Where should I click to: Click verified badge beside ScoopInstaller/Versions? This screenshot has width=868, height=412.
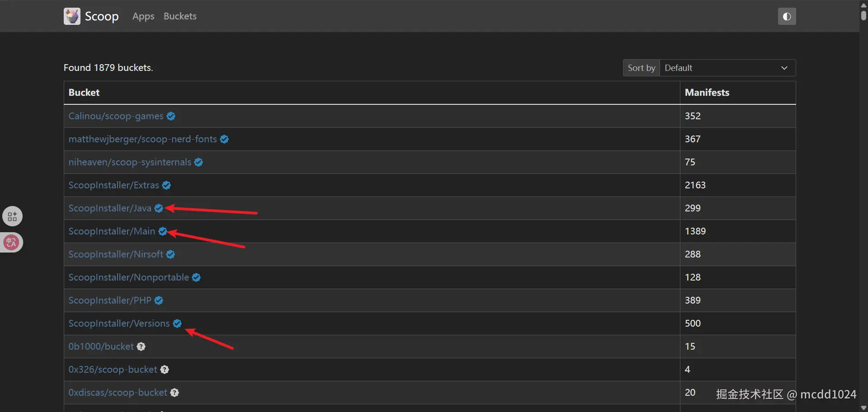coord(177,323)
